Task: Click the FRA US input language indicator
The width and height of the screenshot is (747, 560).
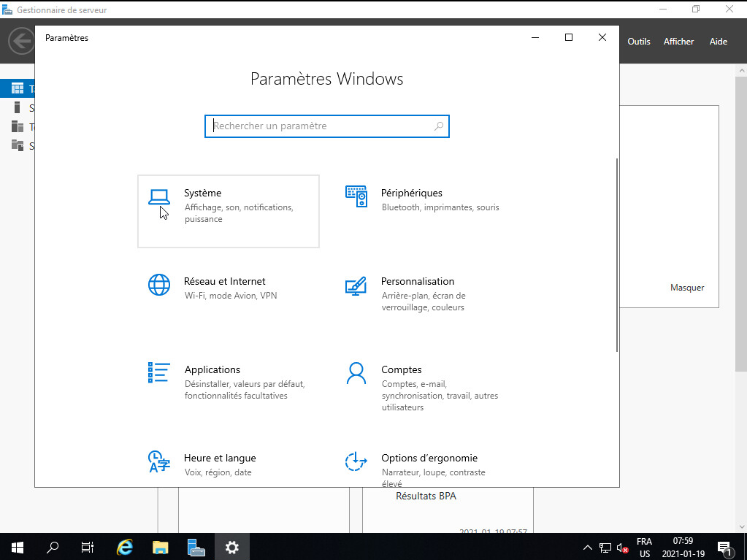Action: click(x=644, y=547)
